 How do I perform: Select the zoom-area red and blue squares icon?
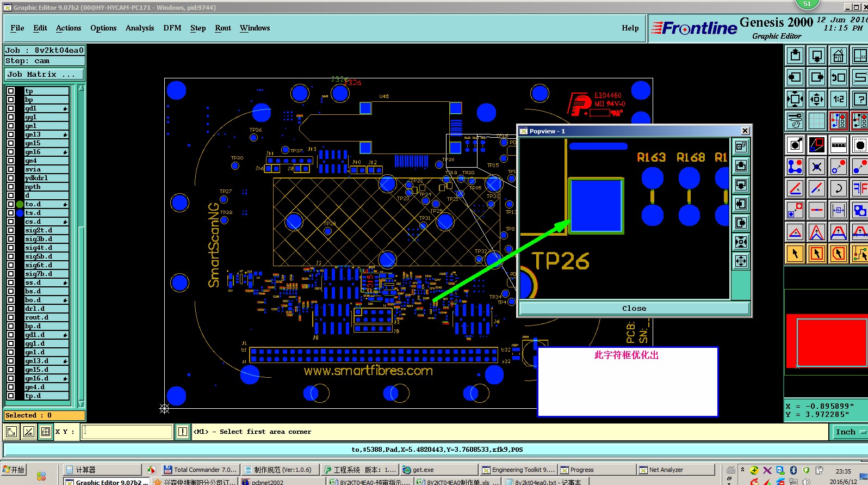[817, 145]
